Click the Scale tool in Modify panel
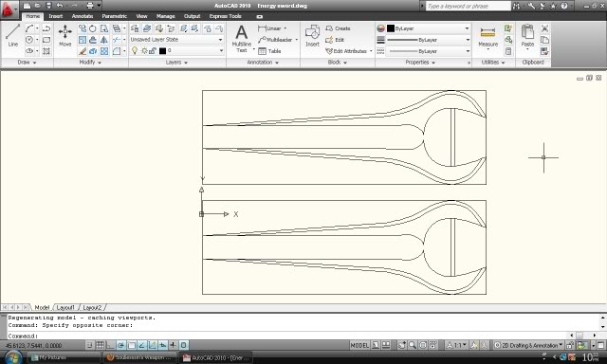The height and width of the screenshot is (364, 607). [x=83, y=40]
